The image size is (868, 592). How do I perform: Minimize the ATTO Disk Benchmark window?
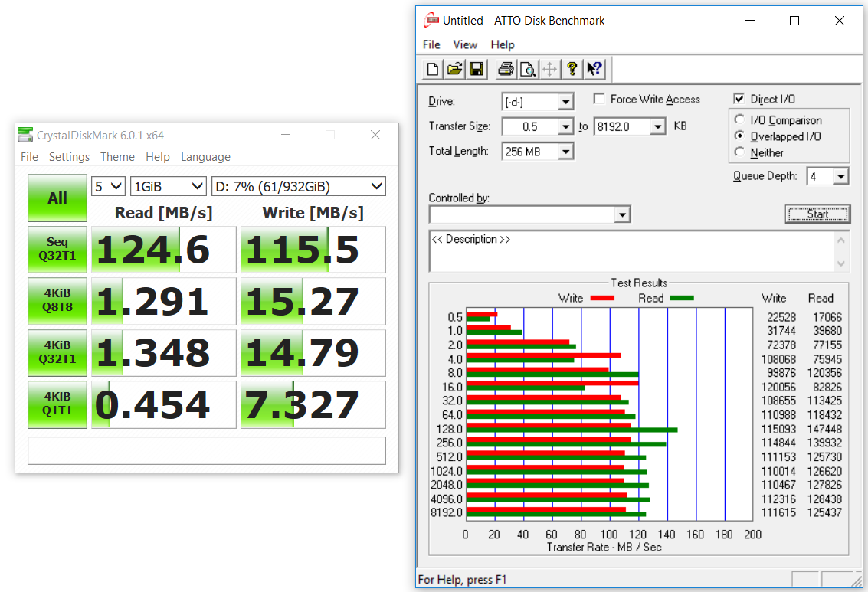point(750,21)
